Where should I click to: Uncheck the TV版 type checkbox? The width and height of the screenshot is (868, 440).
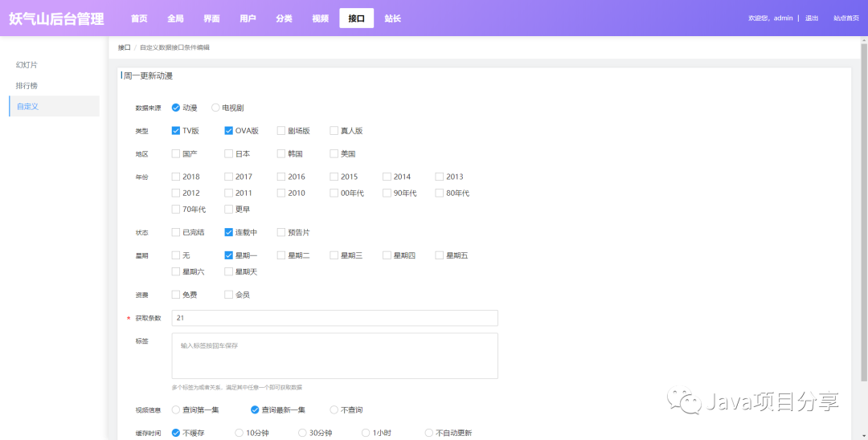tap(176, 131)
